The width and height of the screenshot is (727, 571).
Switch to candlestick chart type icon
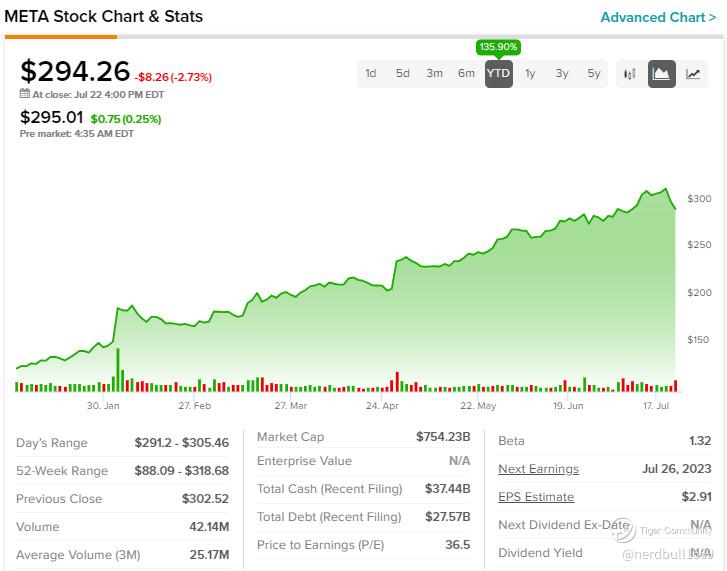(x=630, y=74)
